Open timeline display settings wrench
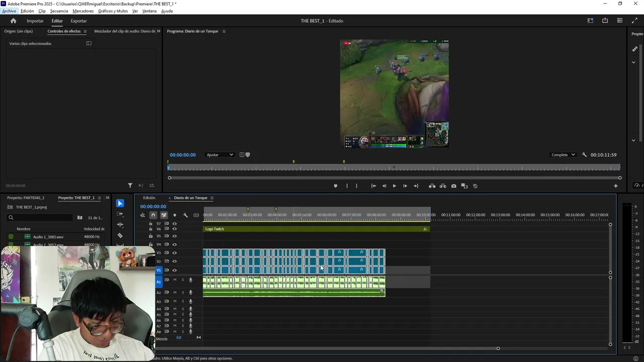This screenshot has width=644, height=362. tap(185, 215)
